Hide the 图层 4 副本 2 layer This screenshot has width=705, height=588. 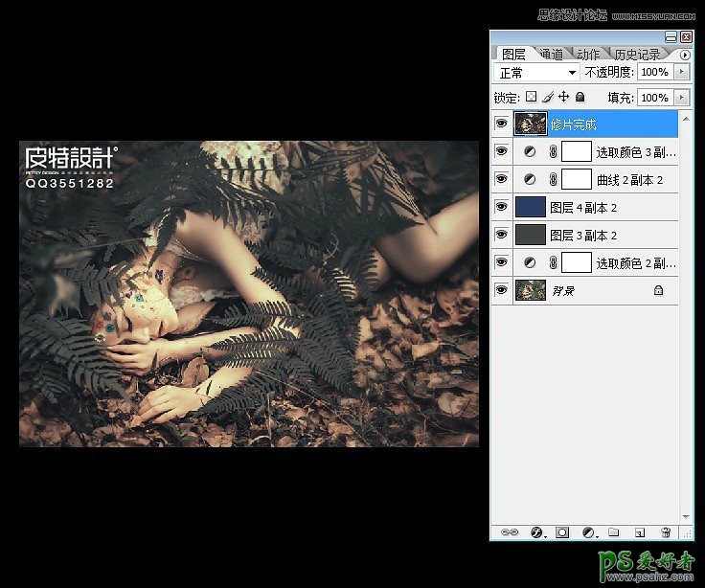click(501, 207)
